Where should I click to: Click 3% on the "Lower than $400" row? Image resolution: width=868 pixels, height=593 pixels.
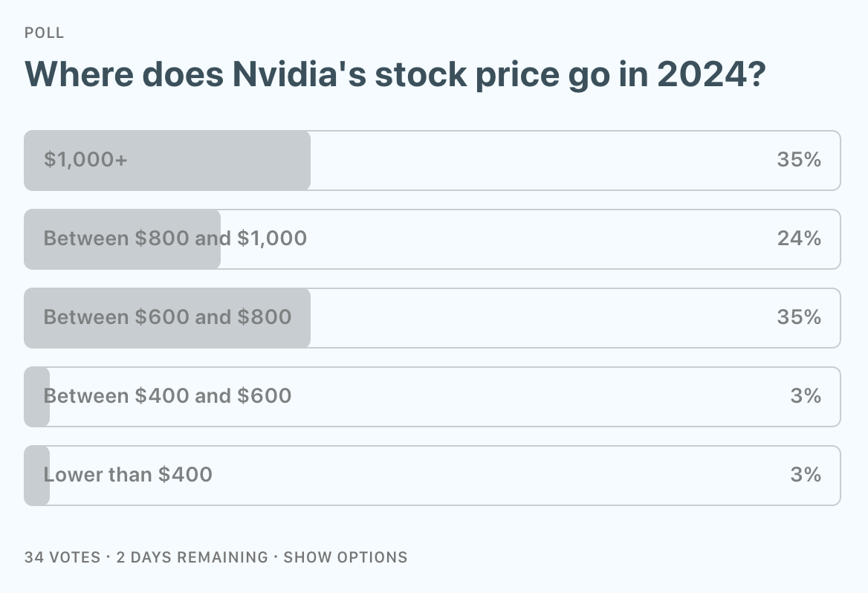click(x=806, y=475)
